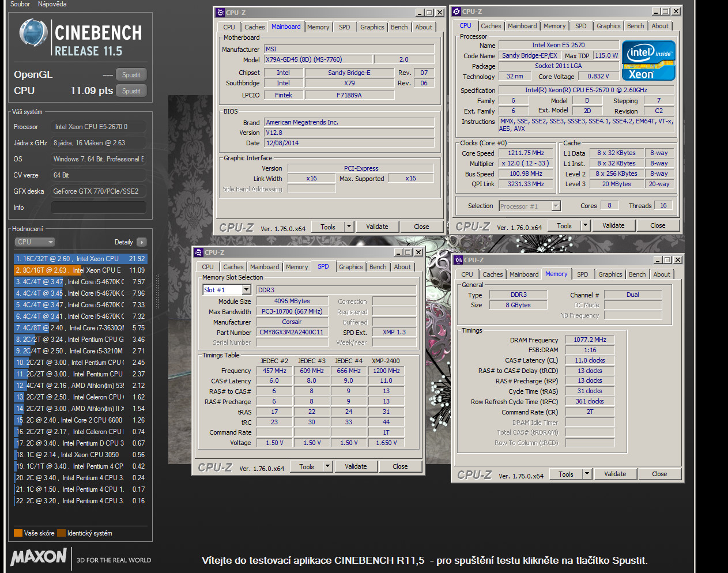The width and height of the screenshot is (728, 573).
Task: Select ranking row 12 AMD Athlon 4C/4T
Action: 80,386
